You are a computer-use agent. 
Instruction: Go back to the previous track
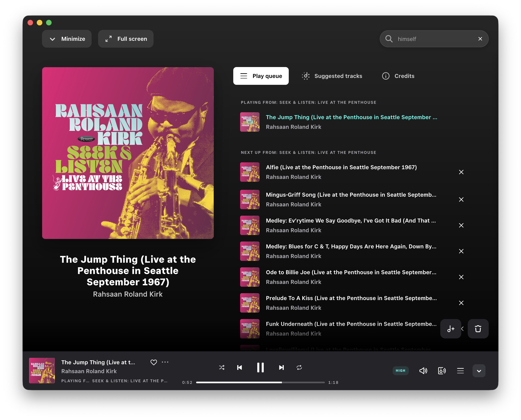click(x=239, y=367)
